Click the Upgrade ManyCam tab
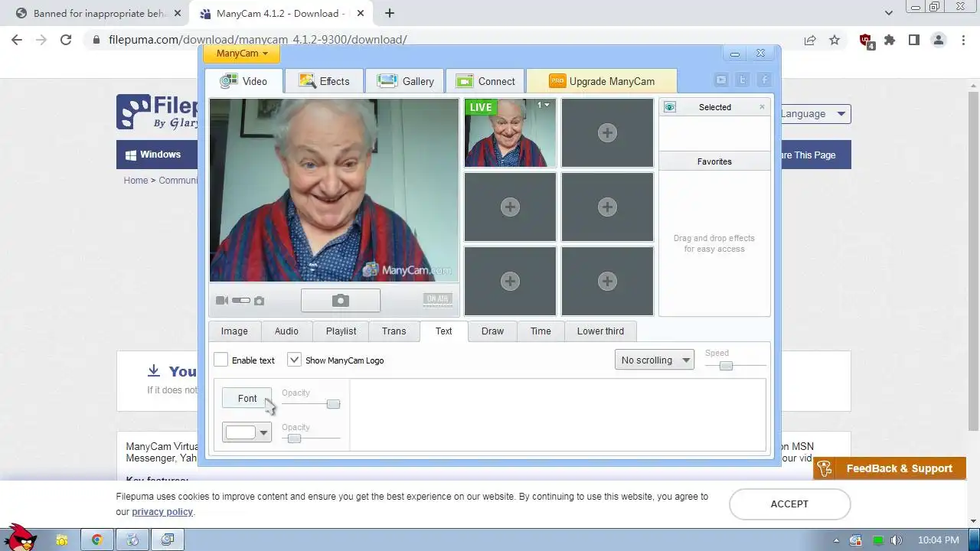 (602, 81)
